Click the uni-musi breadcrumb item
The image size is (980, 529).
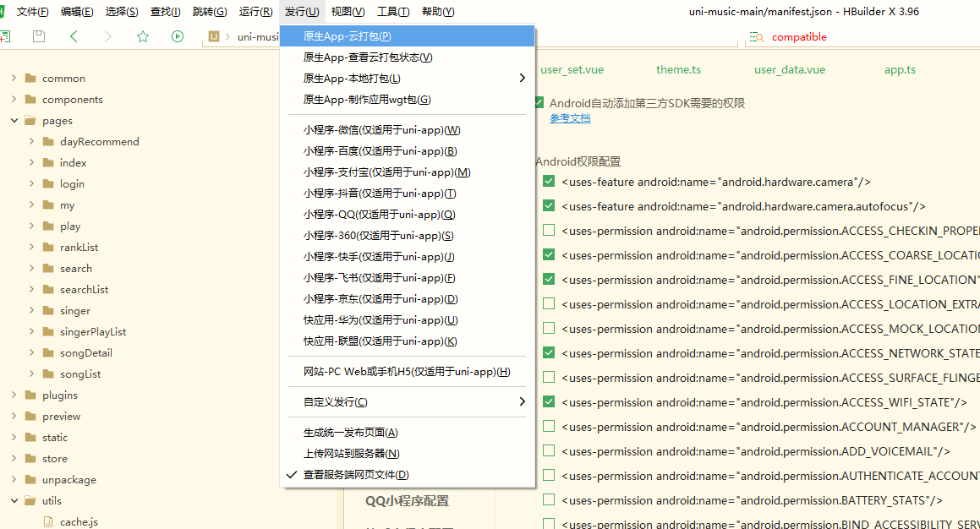[x=258, y=37]
